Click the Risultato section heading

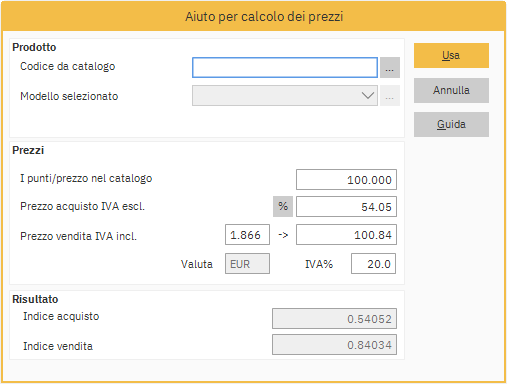tap(35, 299)
